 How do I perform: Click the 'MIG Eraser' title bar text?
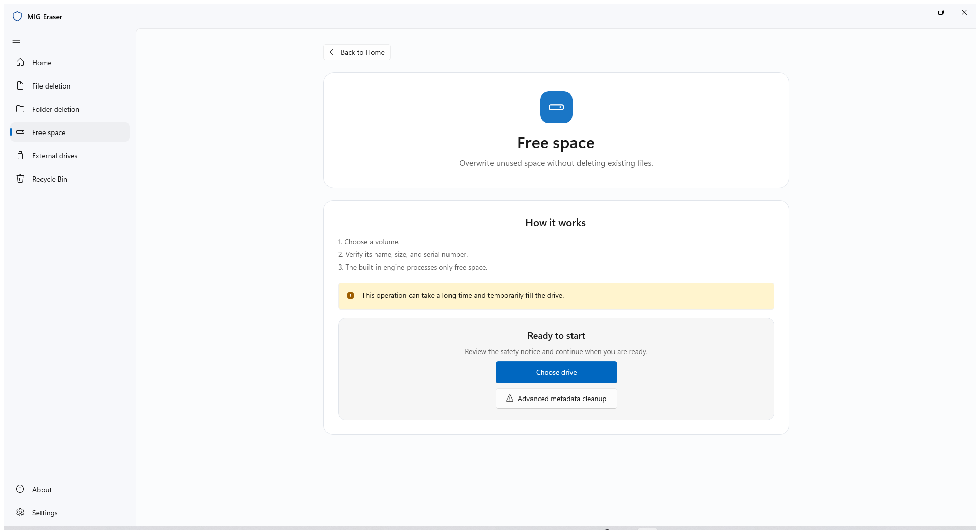click(45, 17)
